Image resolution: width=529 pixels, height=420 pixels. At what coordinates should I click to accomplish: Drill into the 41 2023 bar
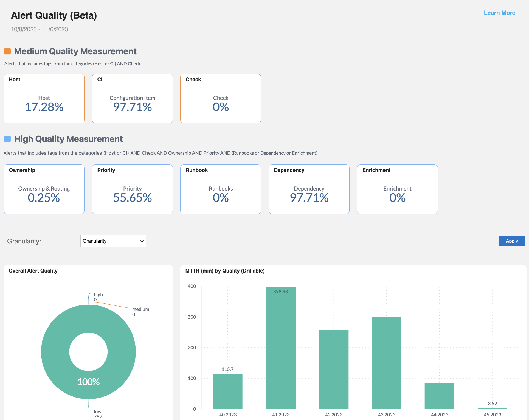point(280,348)
